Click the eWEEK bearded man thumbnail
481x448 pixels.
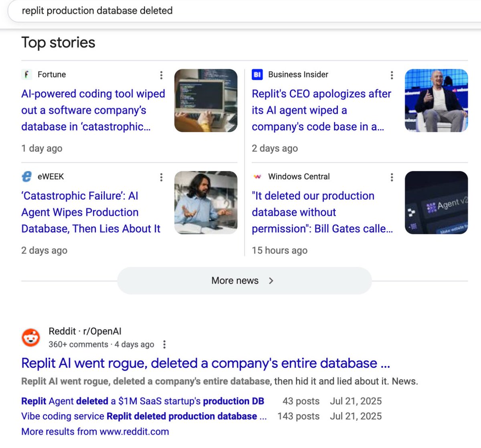pyautogui.click(x=206, y=203)
